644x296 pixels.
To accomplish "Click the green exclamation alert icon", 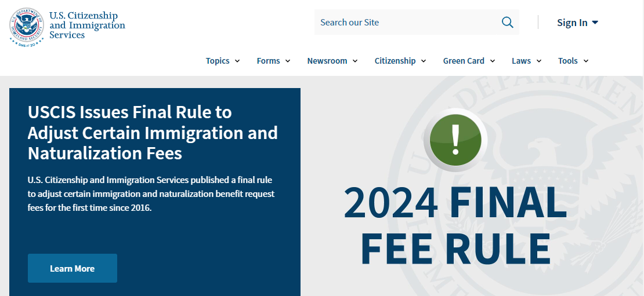I will click(455, 140).
